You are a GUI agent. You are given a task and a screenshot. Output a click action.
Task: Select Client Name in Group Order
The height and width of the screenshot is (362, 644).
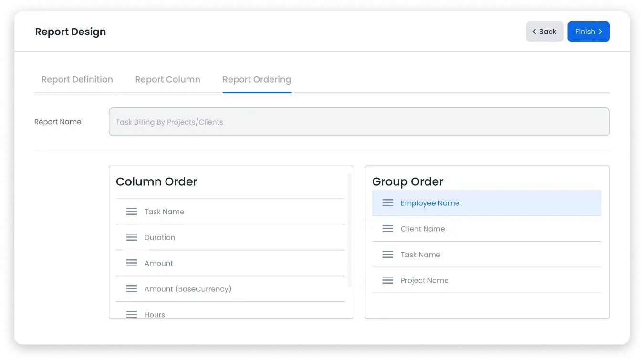[487, 229]
